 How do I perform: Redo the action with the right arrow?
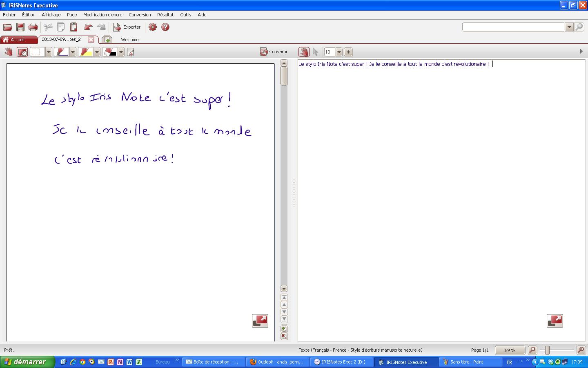[x=101, y=27]
